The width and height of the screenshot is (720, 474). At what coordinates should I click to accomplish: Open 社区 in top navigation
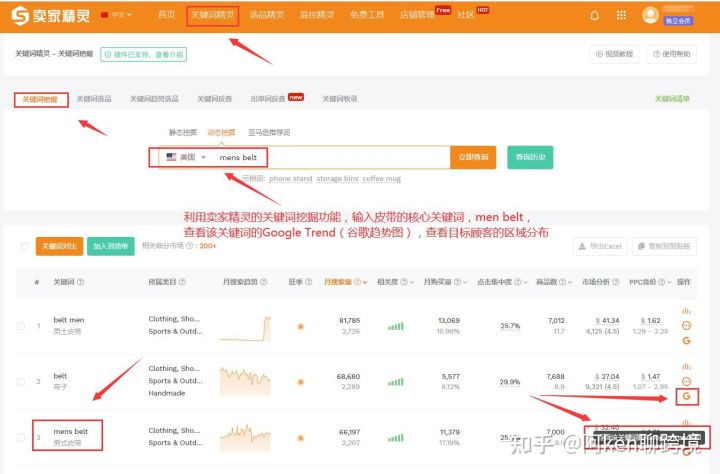(x=466, y=15)
